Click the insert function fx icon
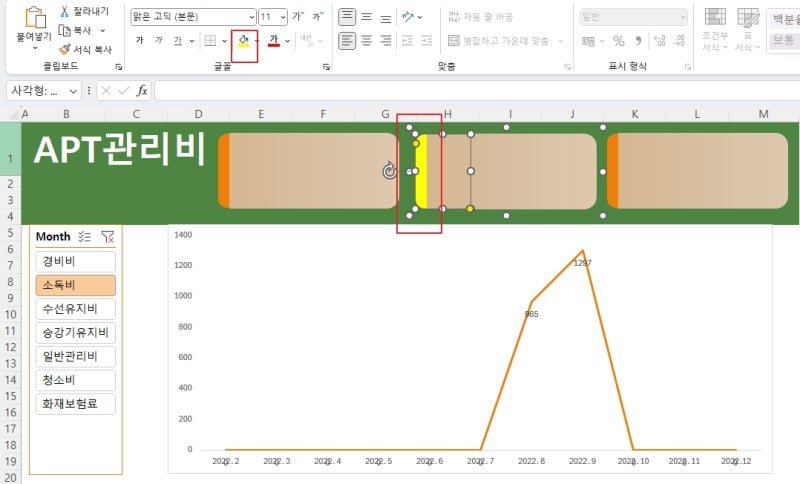The width and height of the screenshot is (800, 484). [x=142, y=91]
